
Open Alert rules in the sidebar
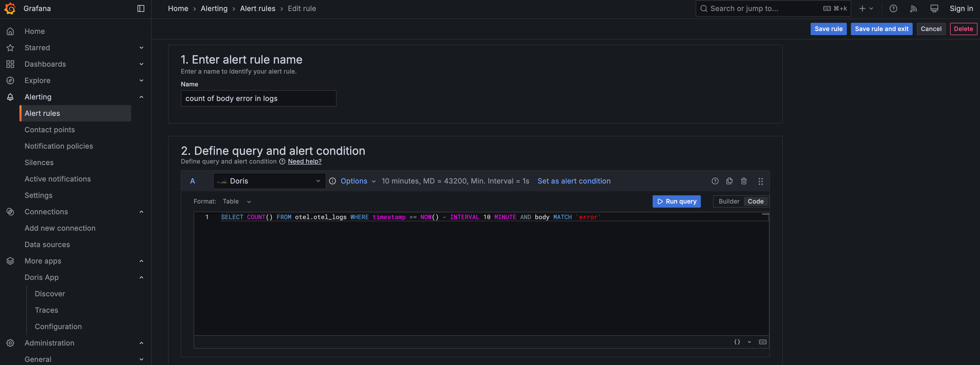click(x=75, y=113)
